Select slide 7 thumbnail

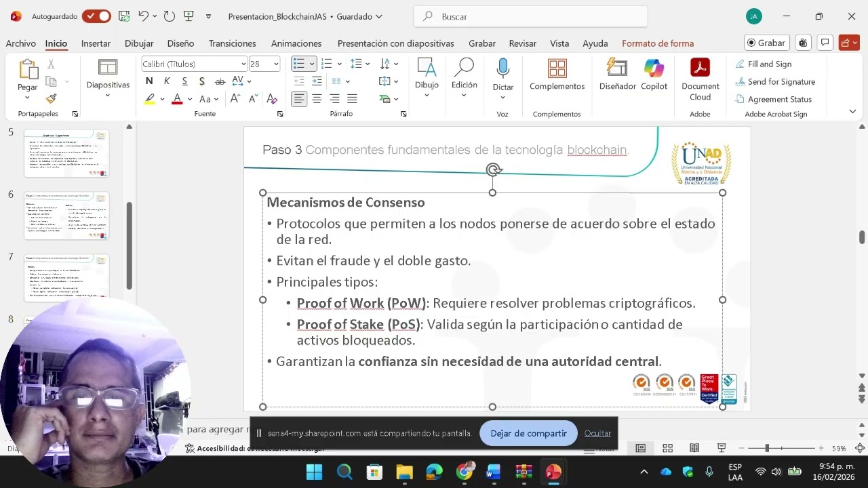click(66, 278)
